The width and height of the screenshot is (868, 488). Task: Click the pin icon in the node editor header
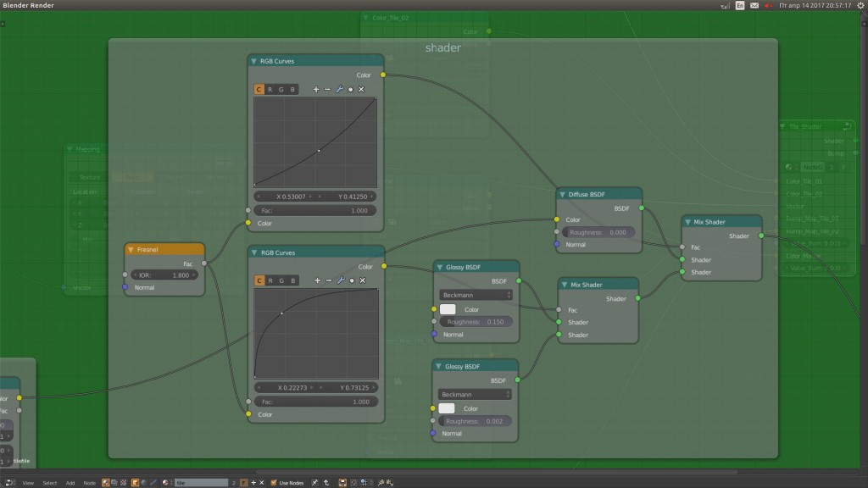point(314,481)
